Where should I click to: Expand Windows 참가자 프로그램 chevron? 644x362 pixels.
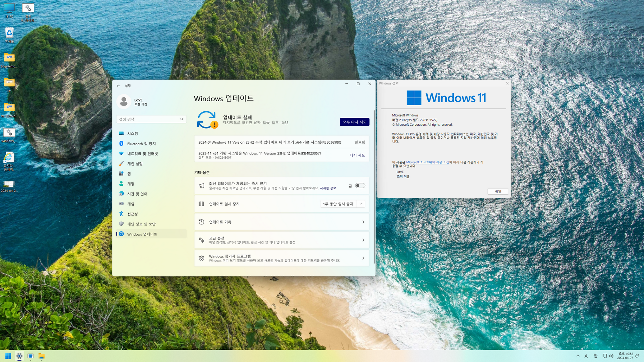[x=363, y=258]
